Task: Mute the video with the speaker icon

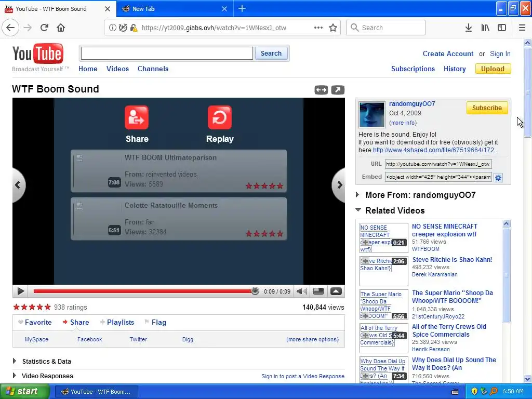Action: coord(301,291)
